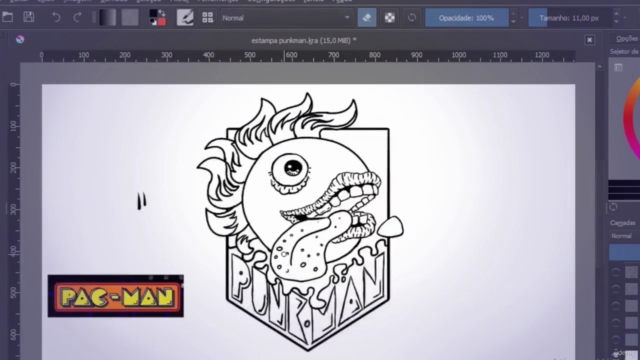Select the black foreground color swatch
This screenshot has width=640, height=360.
pos(153,14)
